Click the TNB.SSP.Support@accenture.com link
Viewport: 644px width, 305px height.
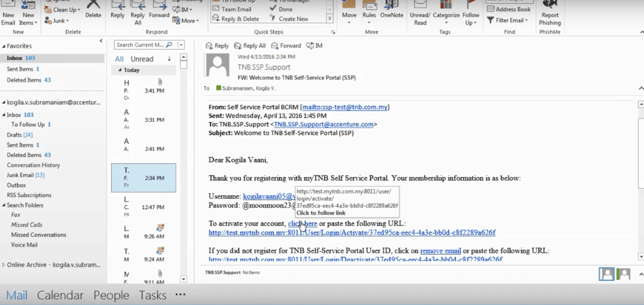tap(324, 124)
